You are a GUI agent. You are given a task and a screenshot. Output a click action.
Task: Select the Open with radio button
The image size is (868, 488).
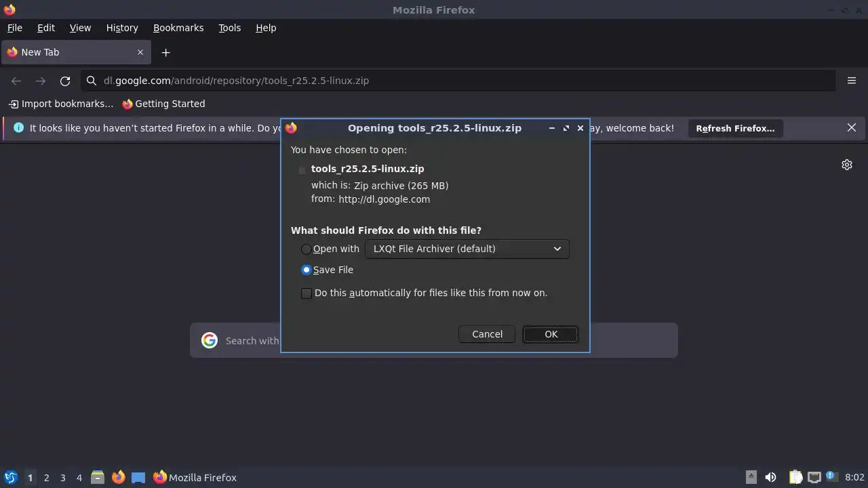click(x=307, y=249)
